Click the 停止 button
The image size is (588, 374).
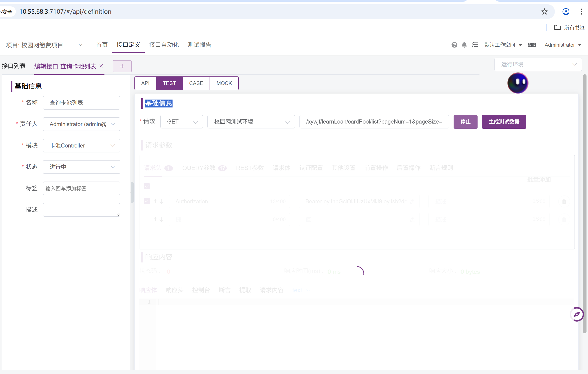tap(465, 122)
